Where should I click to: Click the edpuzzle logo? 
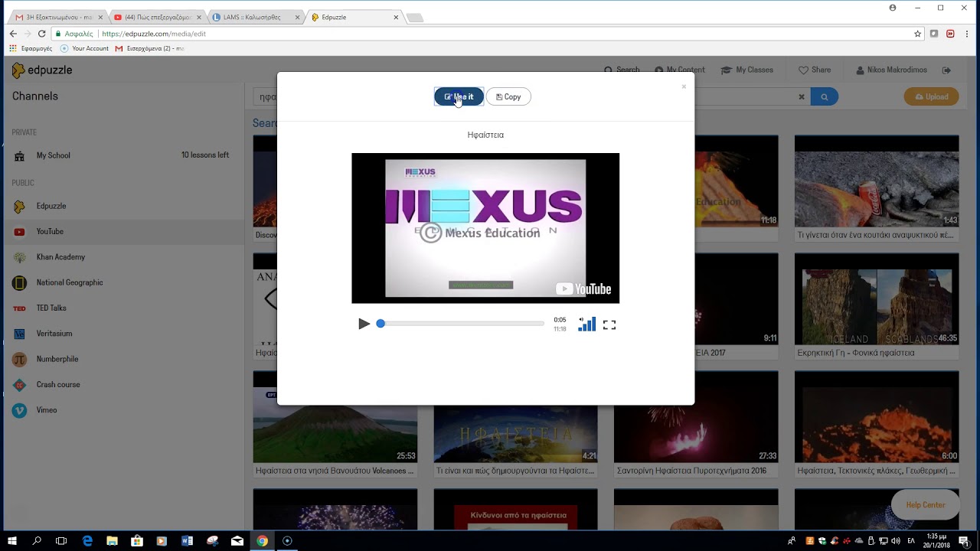click(42, 70)
